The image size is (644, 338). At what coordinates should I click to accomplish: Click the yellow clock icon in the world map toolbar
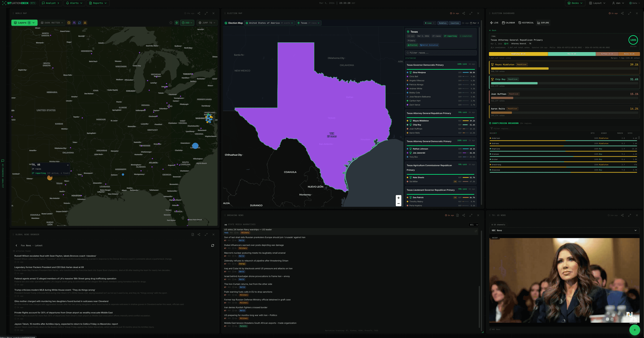tap(69, 22)
